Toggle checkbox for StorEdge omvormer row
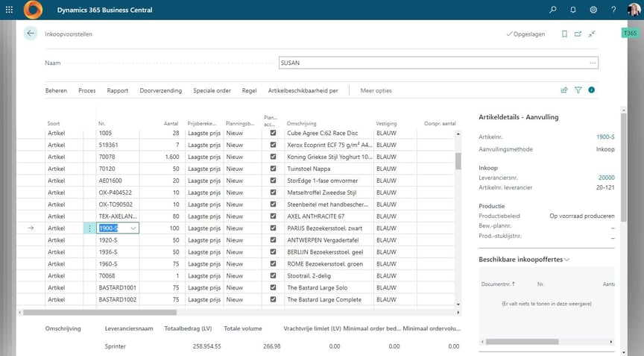This screenshot has height=356, width=644. click(273, 181)
